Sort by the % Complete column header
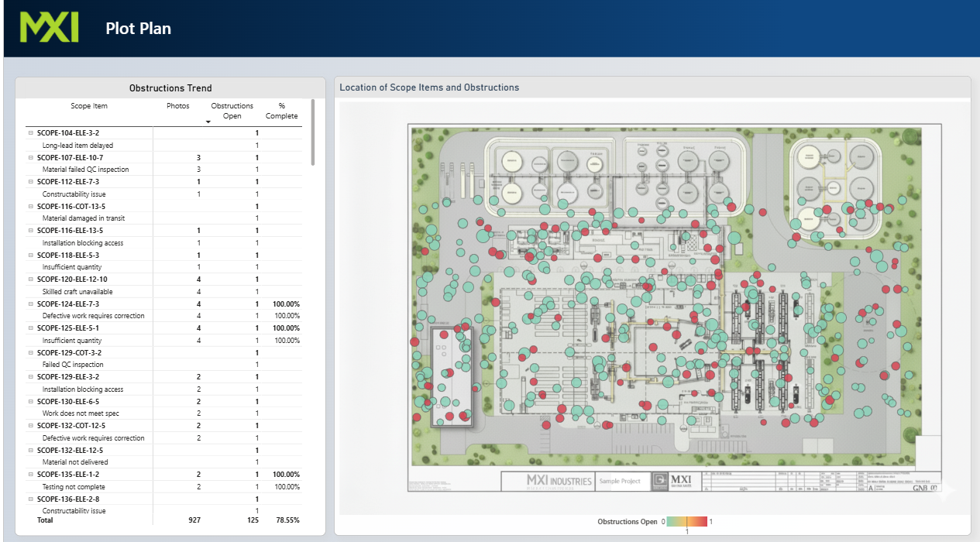Image resolution: width=980 pixels, height=542 pixels. pyautogui.click(x=281, y=111)
